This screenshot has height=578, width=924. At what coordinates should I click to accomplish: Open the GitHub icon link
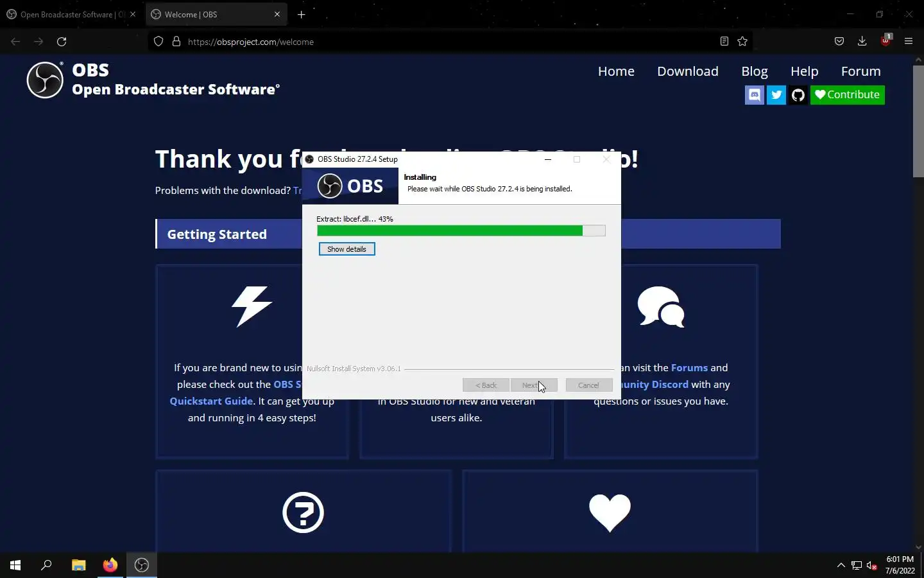pyautogui.click(x=798, y=95)
